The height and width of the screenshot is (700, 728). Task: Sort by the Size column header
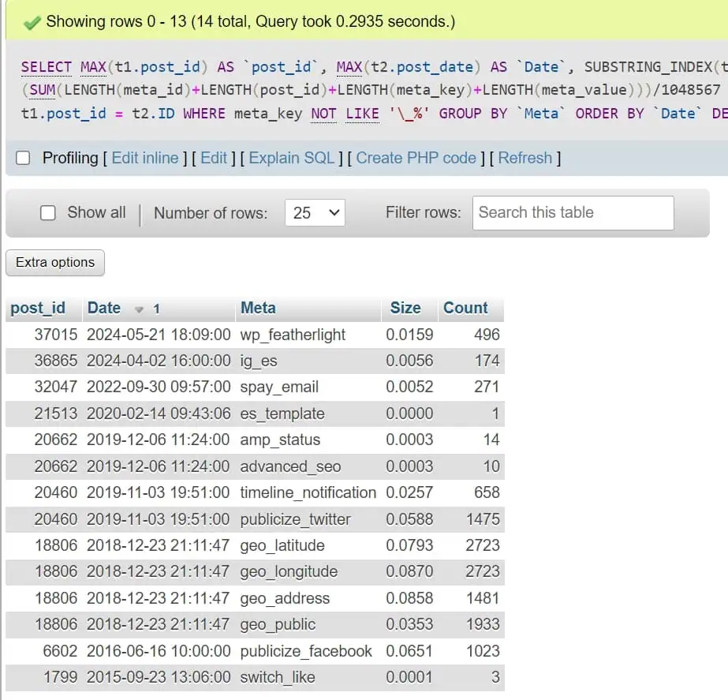pos(405,309)
